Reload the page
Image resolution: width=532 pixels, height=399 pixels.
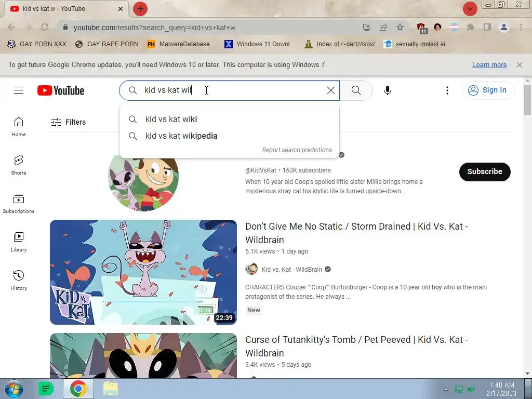tap(45, 27)
